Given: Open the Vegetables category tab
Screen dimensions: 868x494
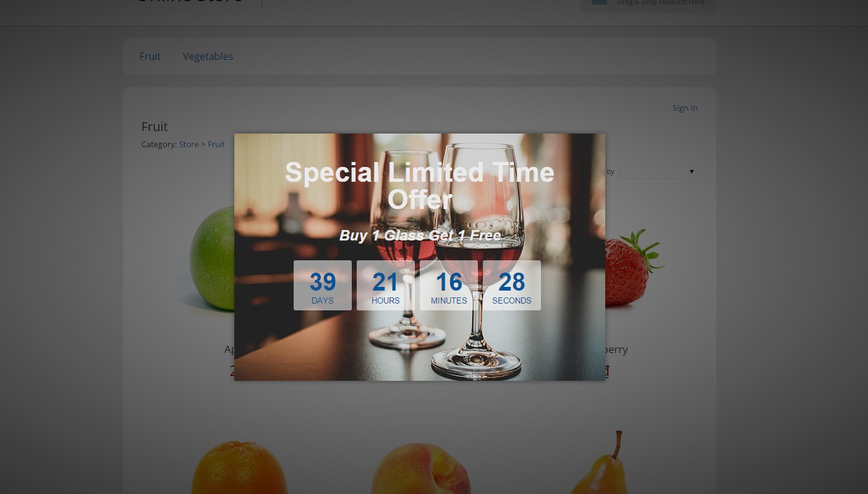Looking at the screenshot, I should [208, 56].
